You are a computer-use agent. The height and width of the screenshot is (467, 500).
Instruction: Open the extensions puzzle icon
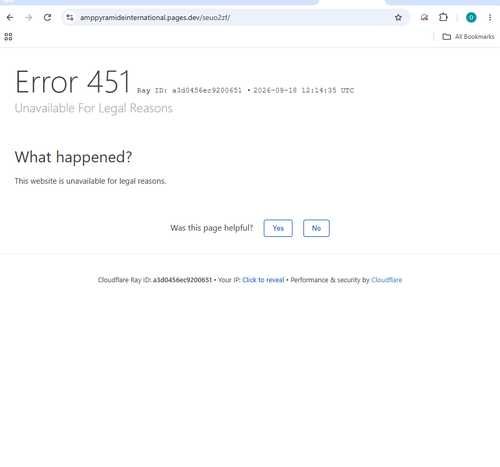tap(443, 17)
